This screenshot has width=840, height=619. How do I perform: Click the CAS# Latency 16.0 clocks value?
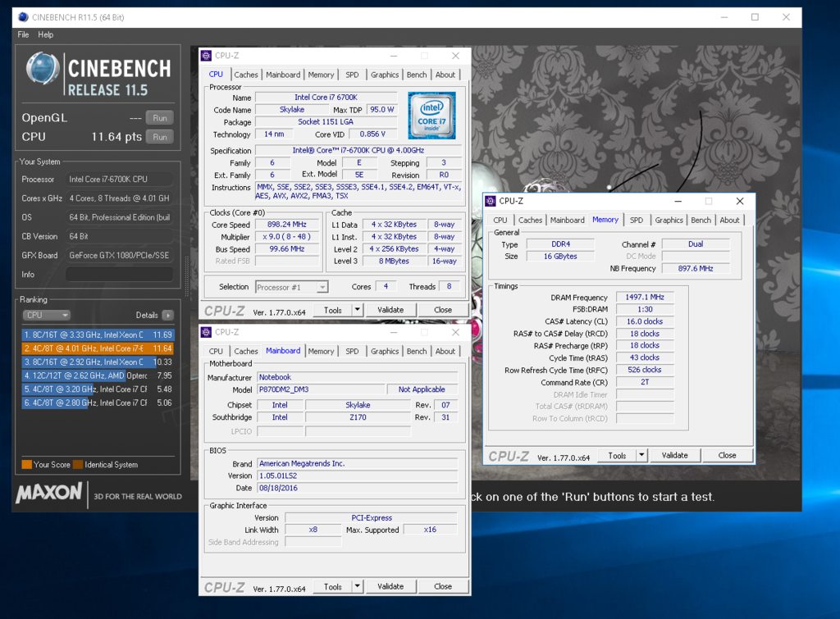[x=645, y=321]
